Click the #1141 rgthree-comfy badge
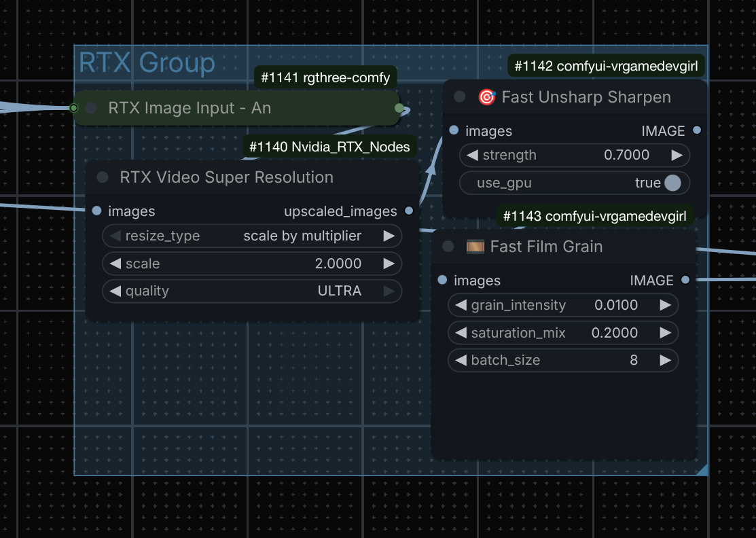This screenshot has height=538, width=756. pyautogui.click(x=325, y=77)
